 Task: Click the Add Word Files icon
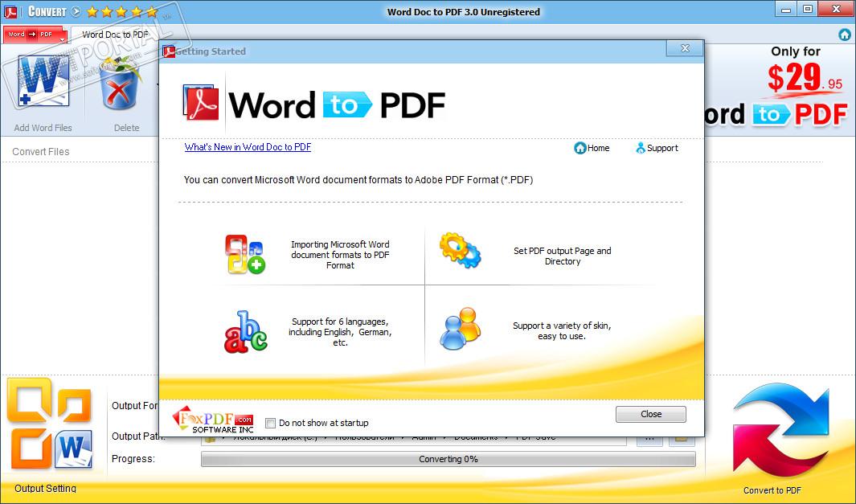click(43, 81)
